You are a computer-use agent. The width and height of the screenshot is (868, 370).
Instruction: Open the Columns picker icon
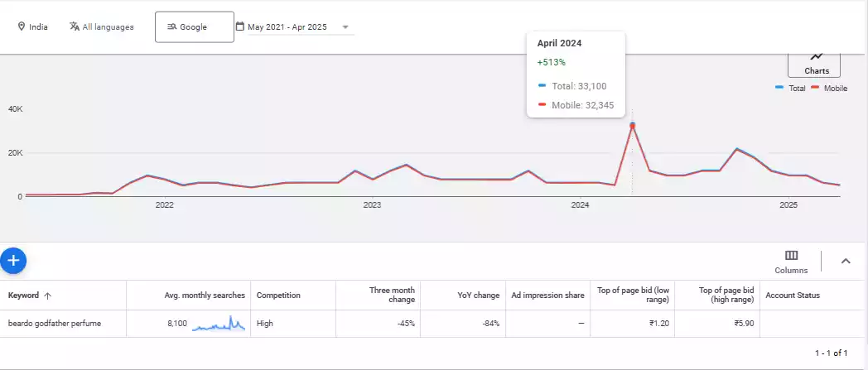(791, 256)
